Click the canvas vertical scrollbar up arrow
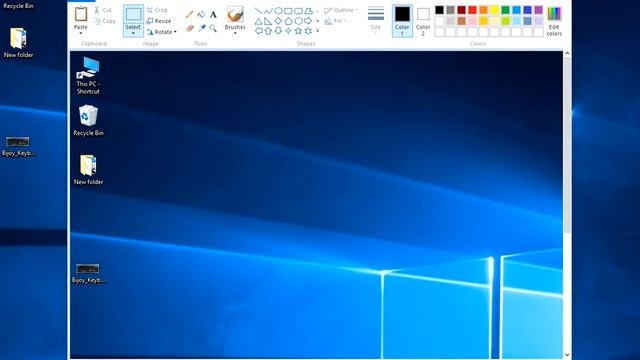The height and width of the screenshot is (360, 640). 567,53
